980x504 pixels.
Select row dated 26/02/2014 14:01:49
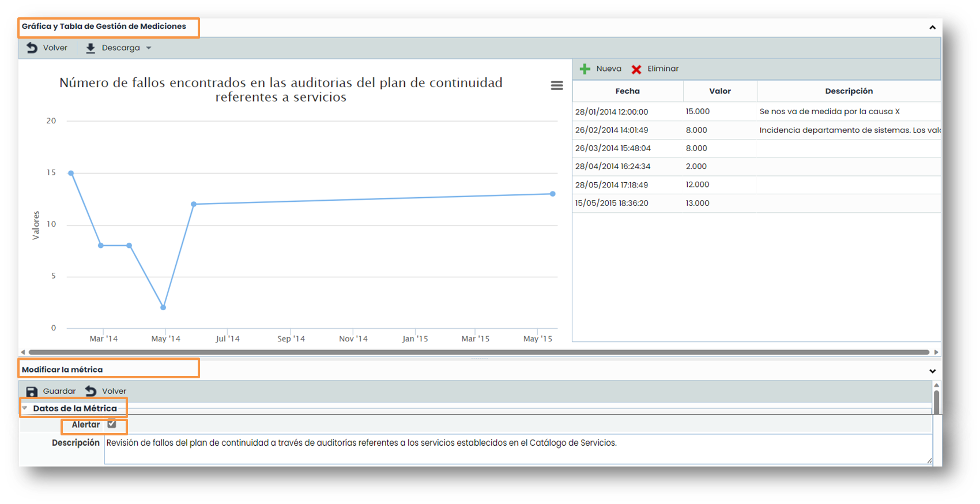pyautogui.click(x=756, y=130)
